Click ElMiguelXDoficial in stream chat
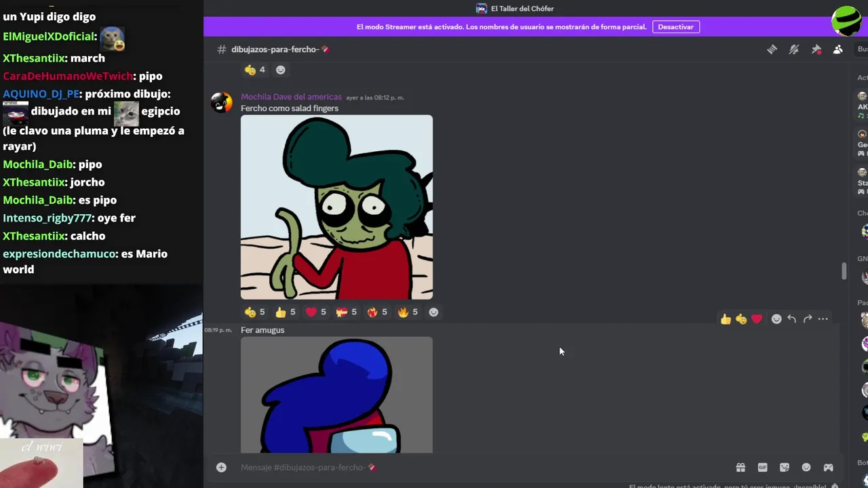868x488 pixels. (49, 37)
